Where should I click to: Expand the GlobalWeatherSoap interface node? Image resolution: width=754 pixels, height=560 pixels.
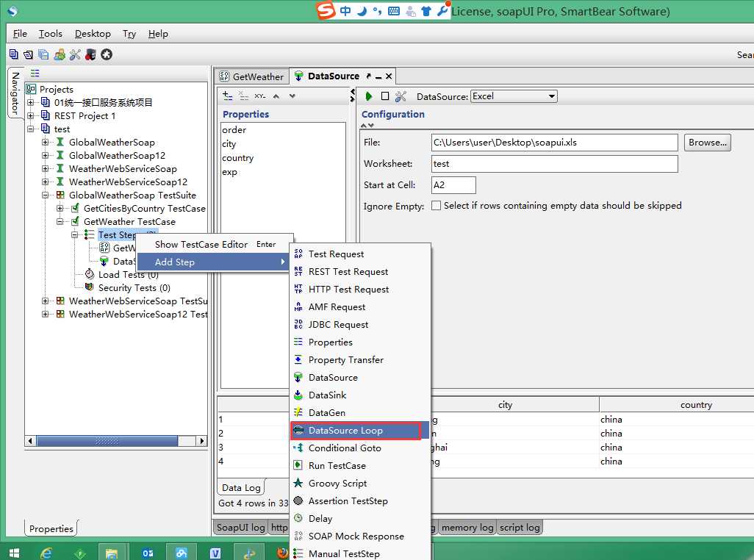tap(46, 143)
